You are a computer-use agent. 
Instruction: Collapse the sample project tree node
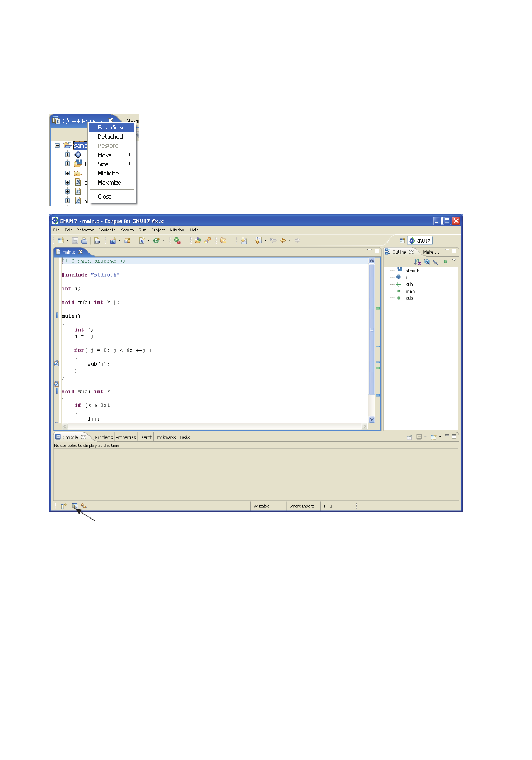(x=57, y=146)
